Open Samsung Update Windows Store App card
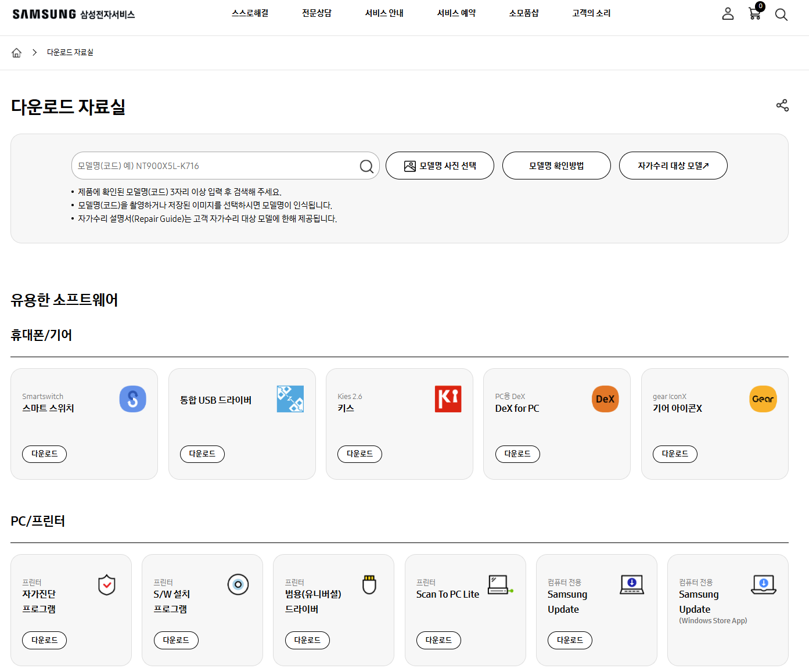 (x=727, y=610)
